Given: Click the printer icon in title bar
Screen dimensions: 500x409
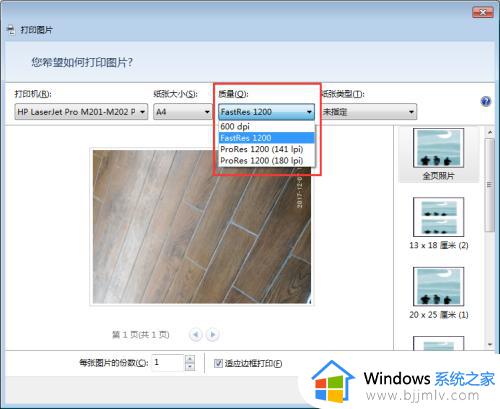Looking at the screenshot, I should coord(11,30).
